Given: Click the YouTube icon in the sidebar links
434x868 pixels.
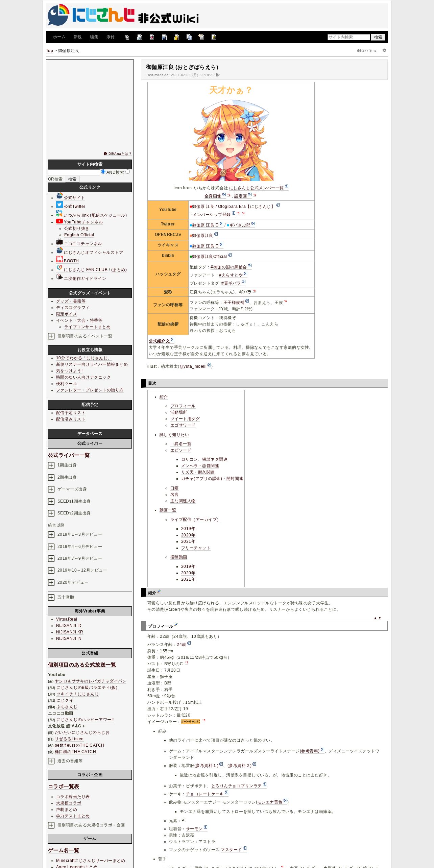Looking at the screenshot, I should point(59,221).
